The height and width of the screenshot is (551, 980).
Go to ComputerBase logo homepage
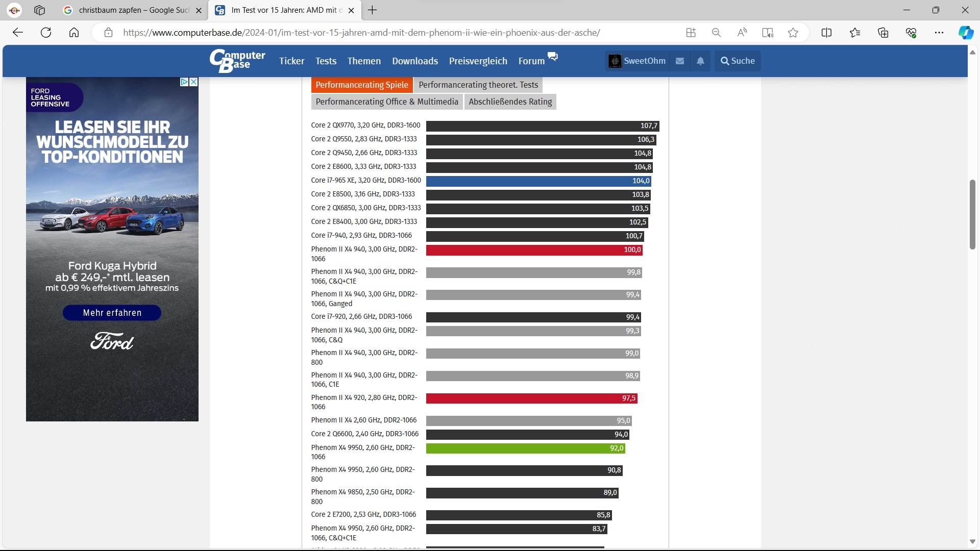point(237,61)
